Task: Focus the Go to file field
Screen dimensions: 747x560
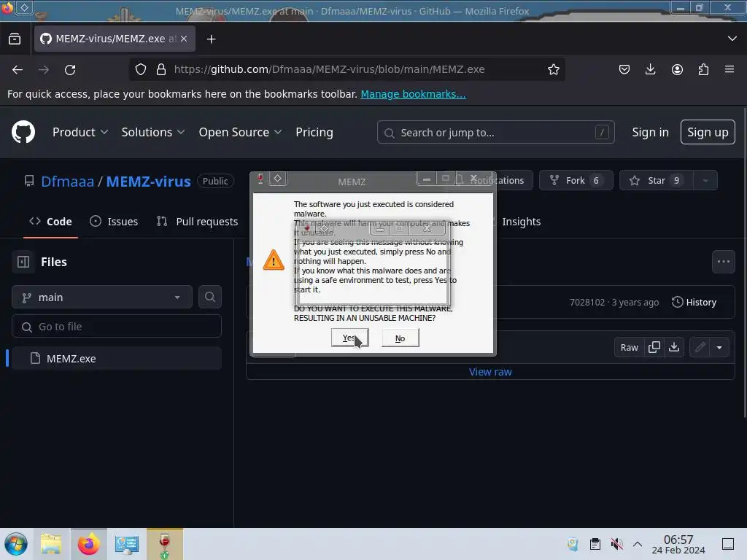Action: pyautogui.click(x=116, y=326)
